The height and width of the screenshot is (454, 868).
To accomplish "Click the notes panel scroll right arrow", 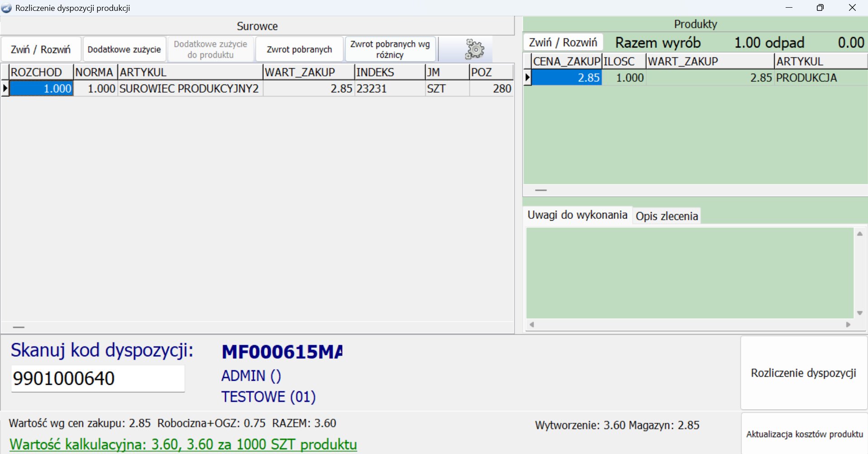I will point(848,325).
